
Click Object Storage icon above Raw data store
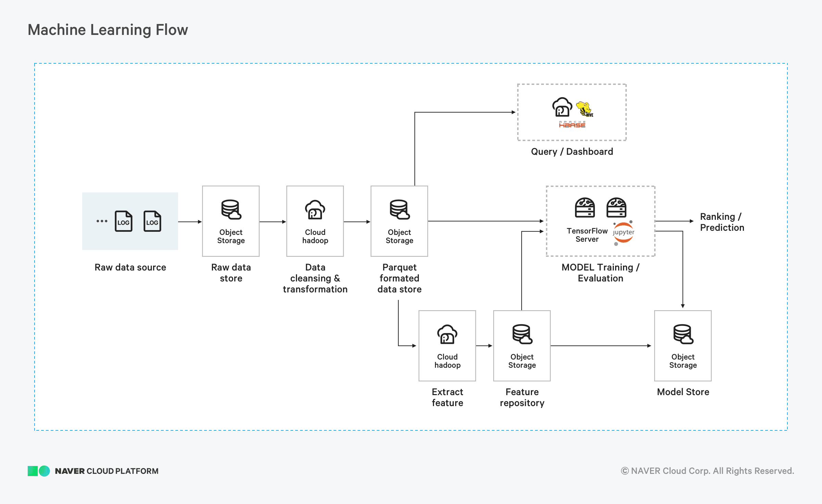[x=231, y=209]
